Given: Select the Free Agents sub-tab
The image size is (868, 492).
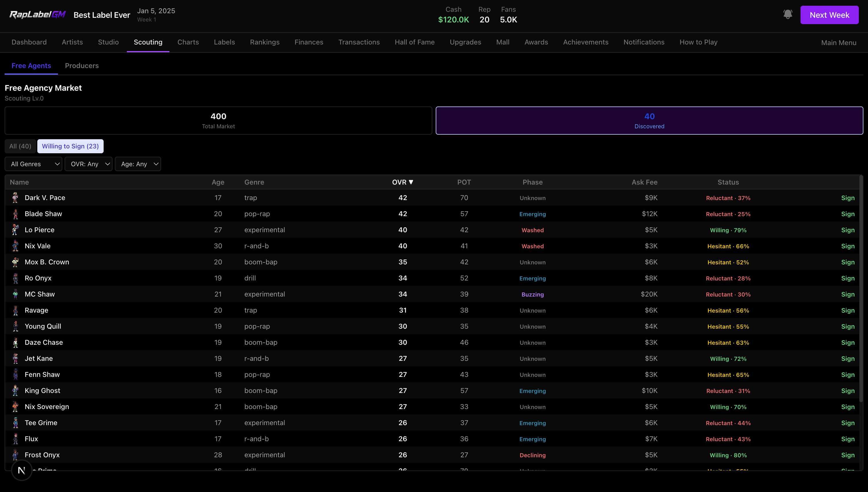Looking at the screenshot, I should coord(31,65).
